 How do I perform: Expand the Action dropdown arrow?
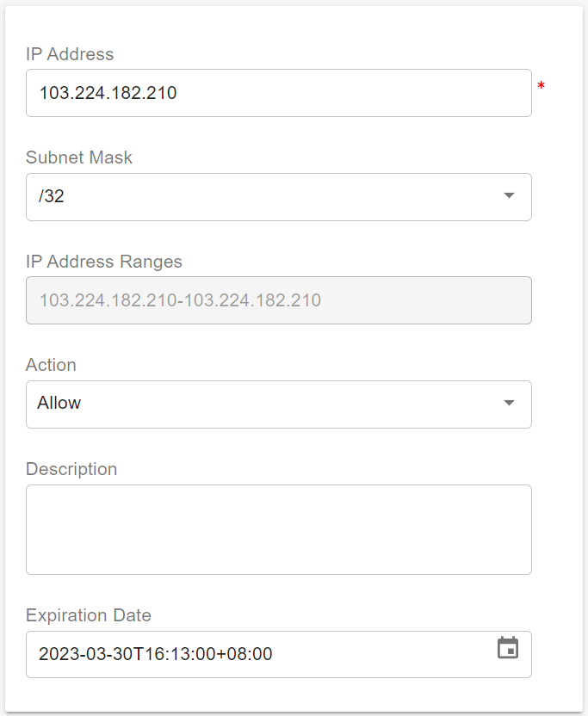click(x=509, y=403)
